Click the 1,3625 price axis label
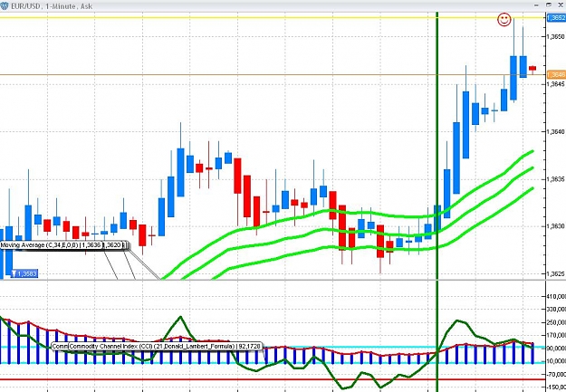Image resolution: width=566 pixels, height=392 pixels. click(x=556, y=274)
